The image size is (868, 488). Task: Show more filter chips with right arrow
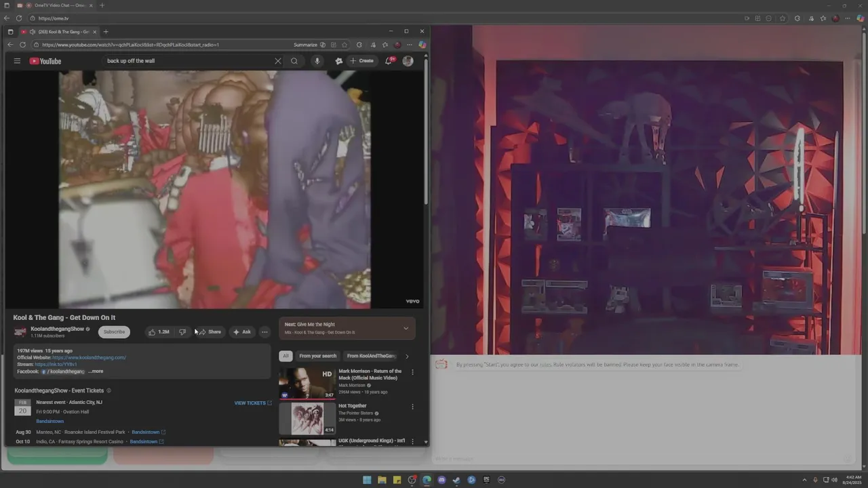(407, 357)
